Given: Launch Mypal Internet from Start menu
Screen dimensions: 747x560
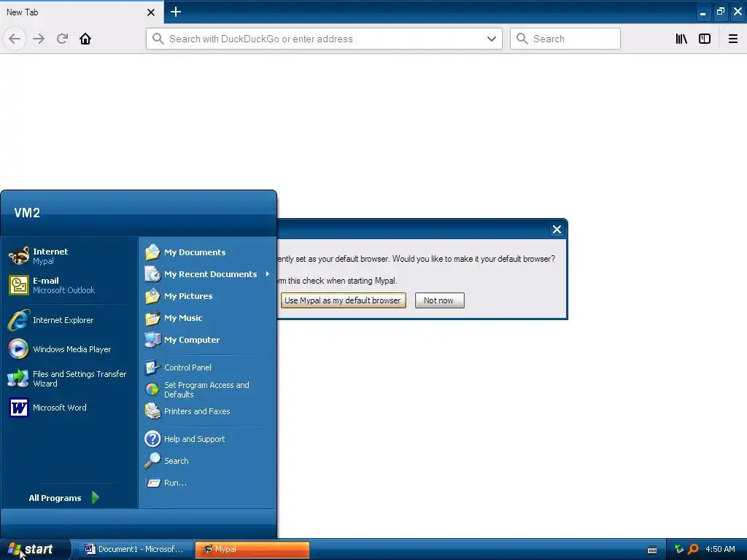Looking at the screenshot, I should tap(71, 256).
